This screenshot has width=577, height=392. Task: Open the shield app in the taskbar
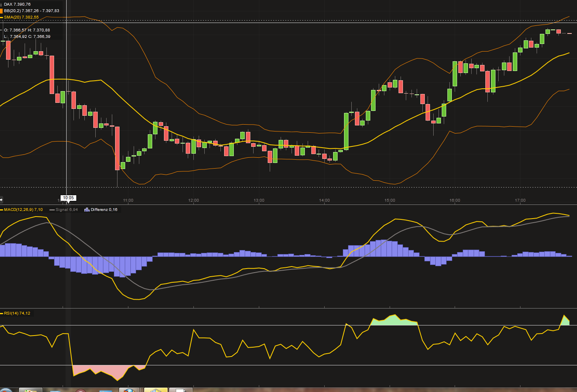click(155, 390)
